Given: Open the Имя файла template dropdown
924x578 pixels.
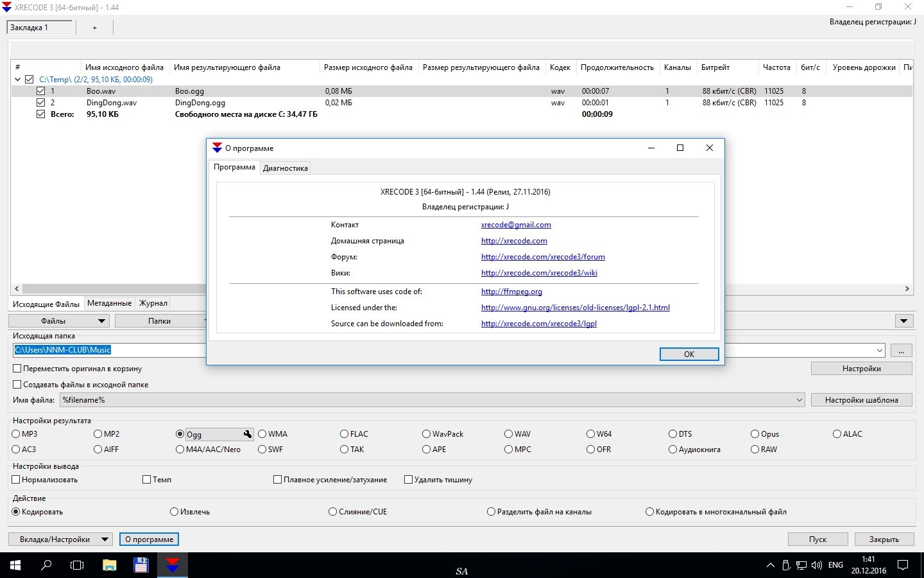Looking at the screenshot, I should point(800,400).
